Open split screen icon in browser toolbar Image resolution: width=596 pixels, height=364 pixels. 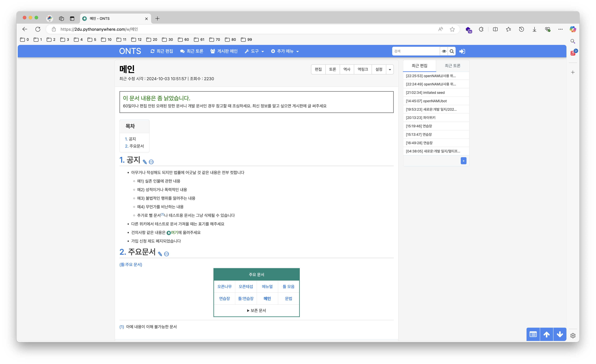tap(495, 29)
